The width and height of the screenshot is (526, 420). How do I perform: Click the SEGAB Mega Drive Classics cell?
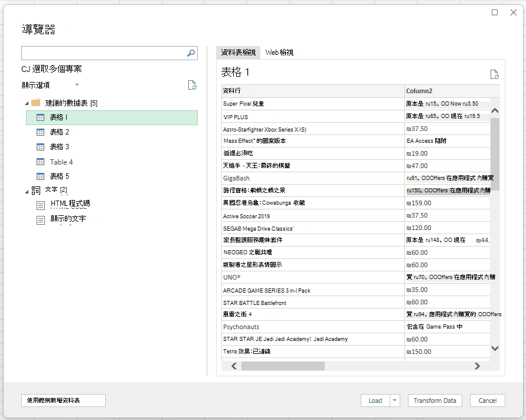(x=313, y=228)
